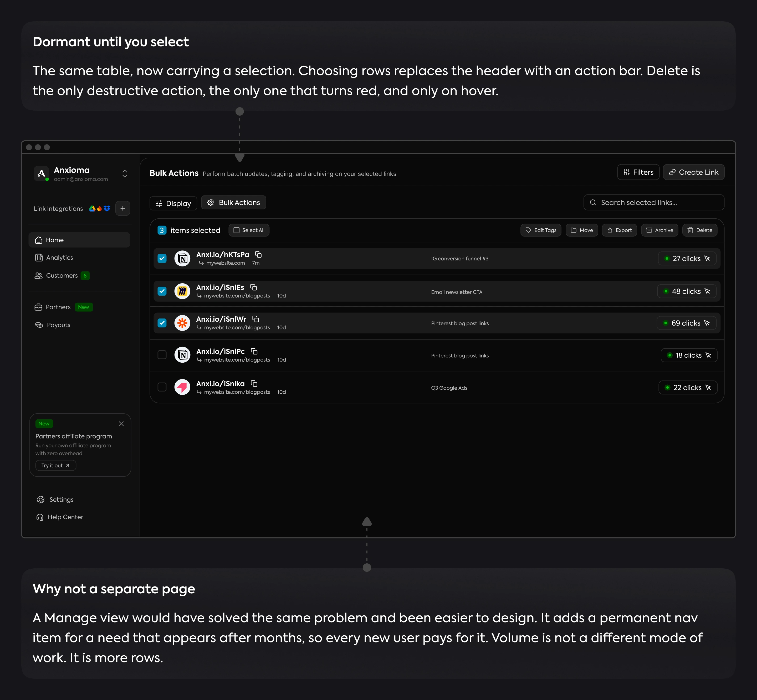Click the Google Drive integration icon

pos(92,208)
